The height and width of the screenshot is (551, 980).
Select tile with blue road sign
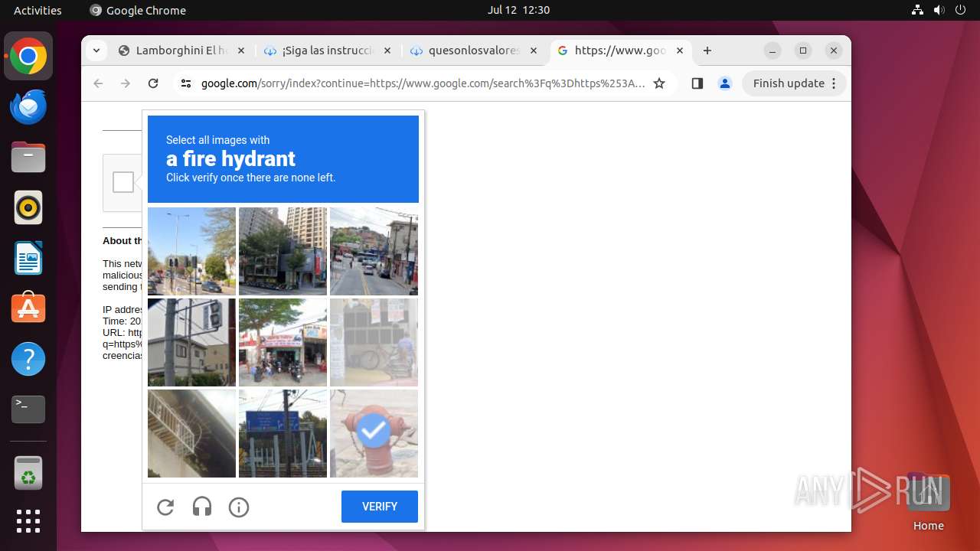(283, 433)
